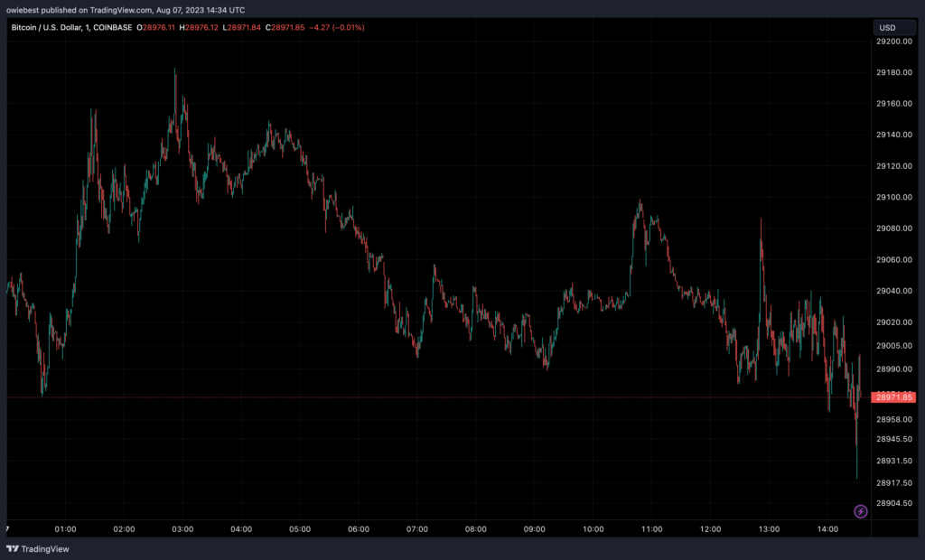Click the 28904.50 price scale label
The image size is (925, 560).
coord(892,503)
